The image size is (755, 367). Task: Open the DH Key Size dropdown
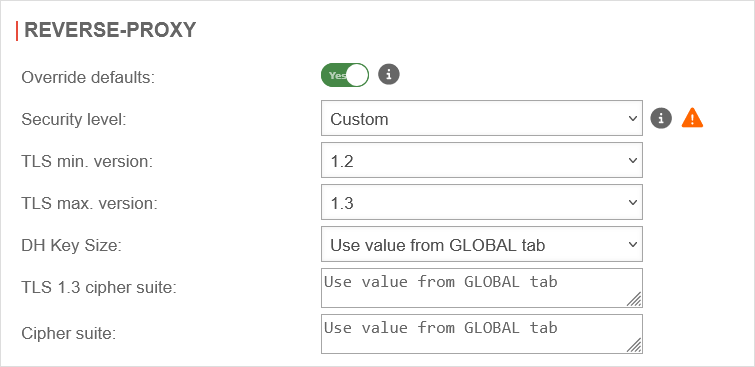pyautogui.click(x=482, y=244)
